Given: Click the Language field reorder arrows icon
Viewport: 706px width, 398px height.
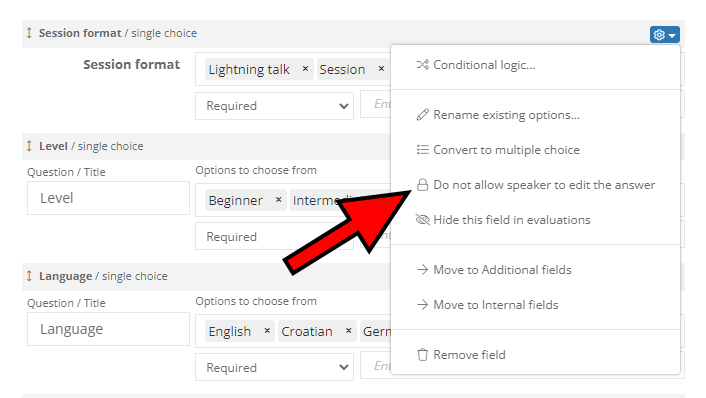Looking at the screenshot, I should [29, 276].
